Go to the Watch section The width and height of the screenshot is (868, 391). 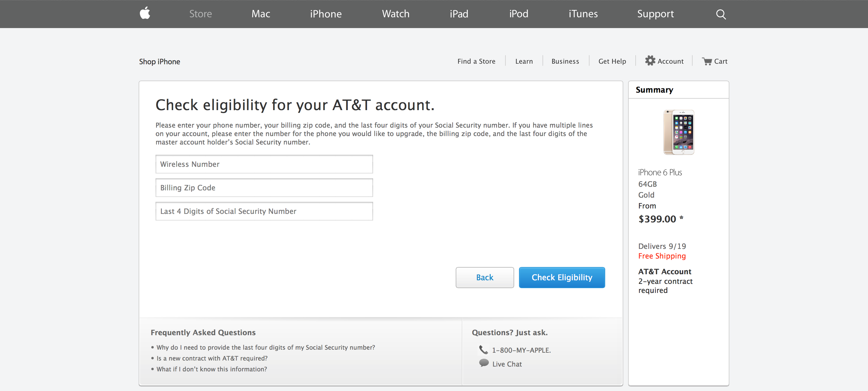click(x=396, y=14)
